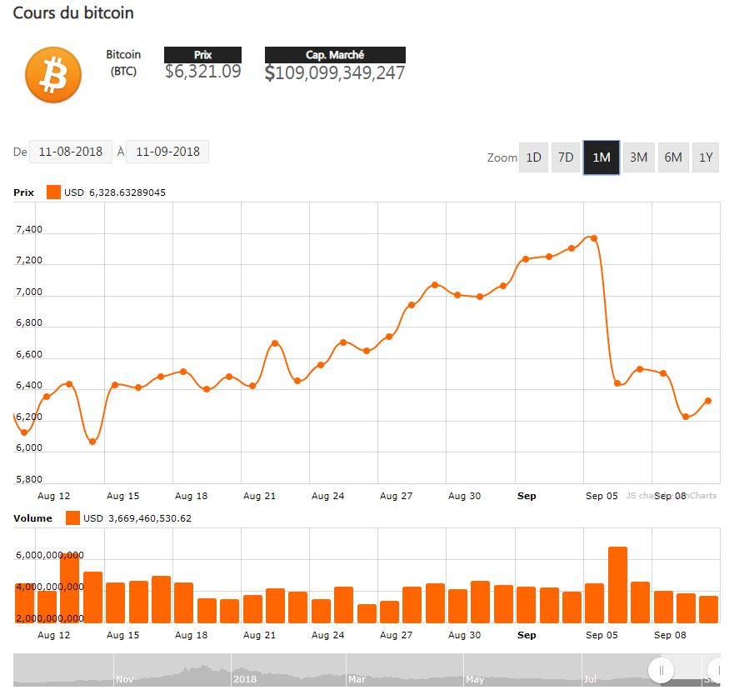The height and width of the screenshot is (700, 739).
Task: Click the tallest volume bar after Sep 05
Action: point(617,584)
